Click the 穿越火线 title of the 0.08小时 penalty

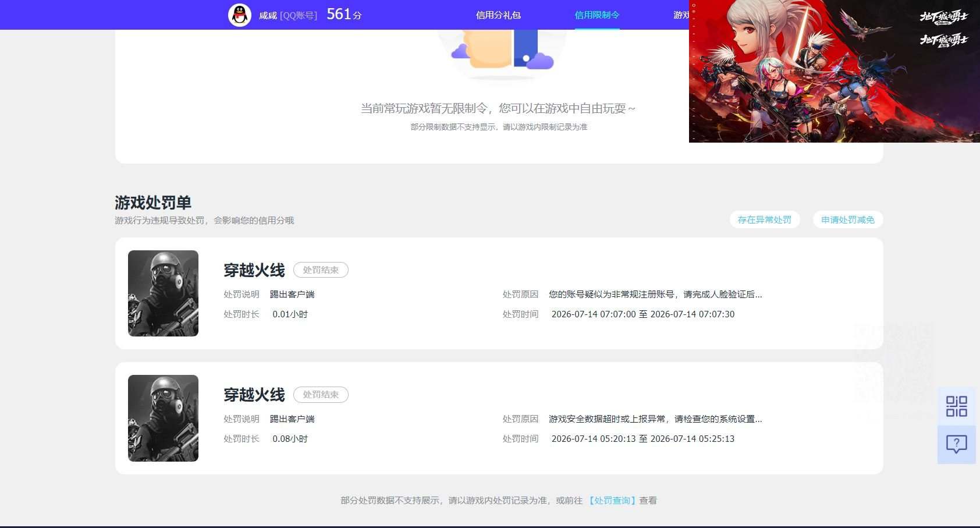tap(254, 395)
